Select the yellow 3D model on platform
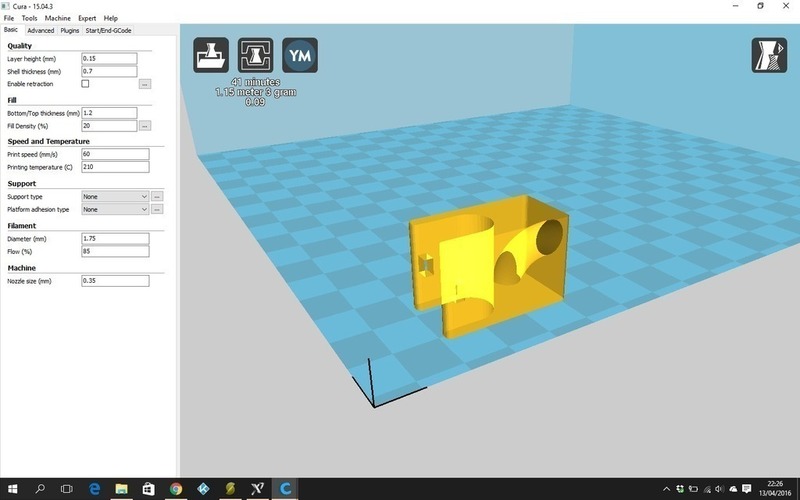The image size is (800, 500). [489, 265]
